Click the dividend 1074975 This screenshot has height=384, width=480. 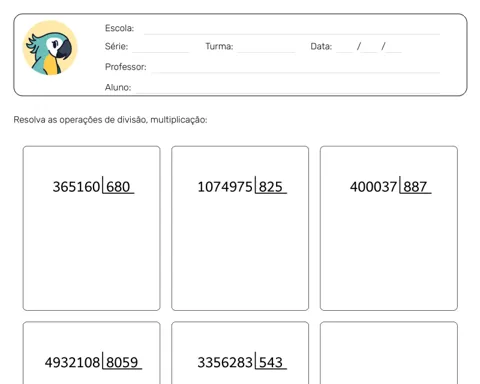point(225,187)
